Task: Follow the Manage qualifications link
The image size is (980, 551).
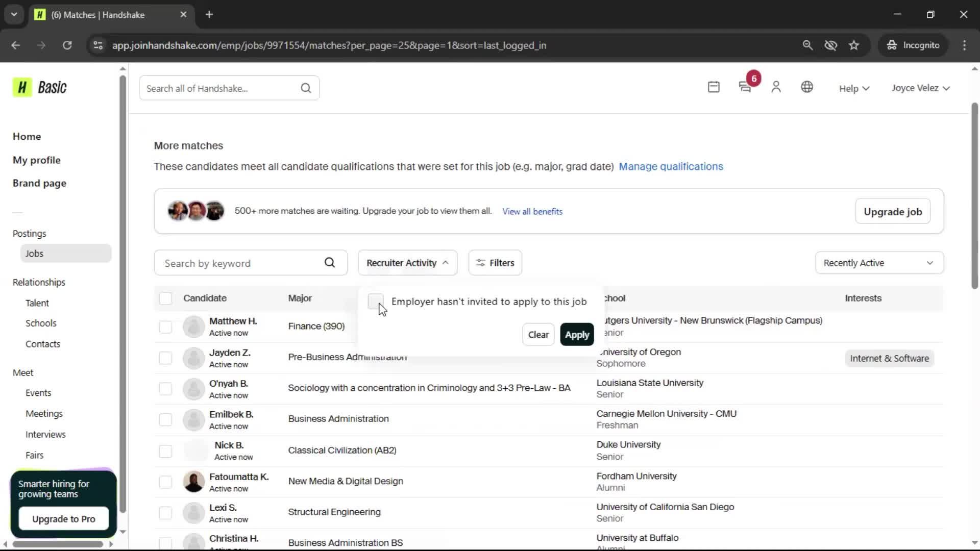Action: click(671, 167)
